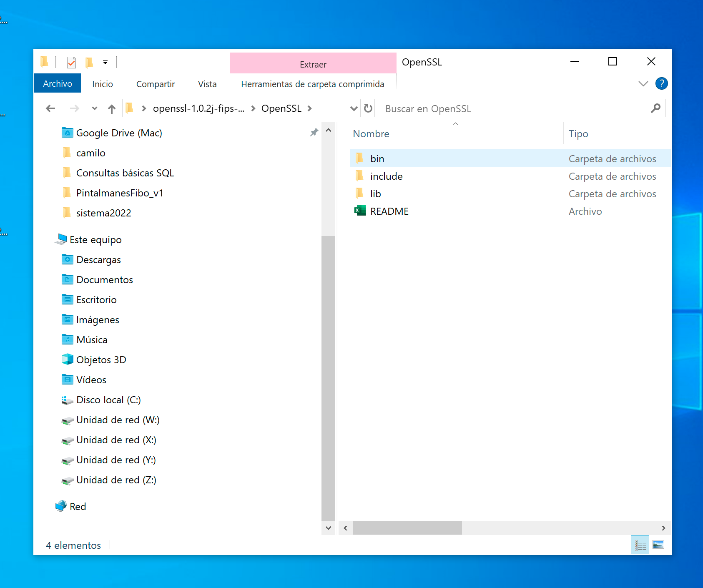This screenshot has height=588, width=703.
Task: Click the refresh button in address bar
Action: pos(368,108)
